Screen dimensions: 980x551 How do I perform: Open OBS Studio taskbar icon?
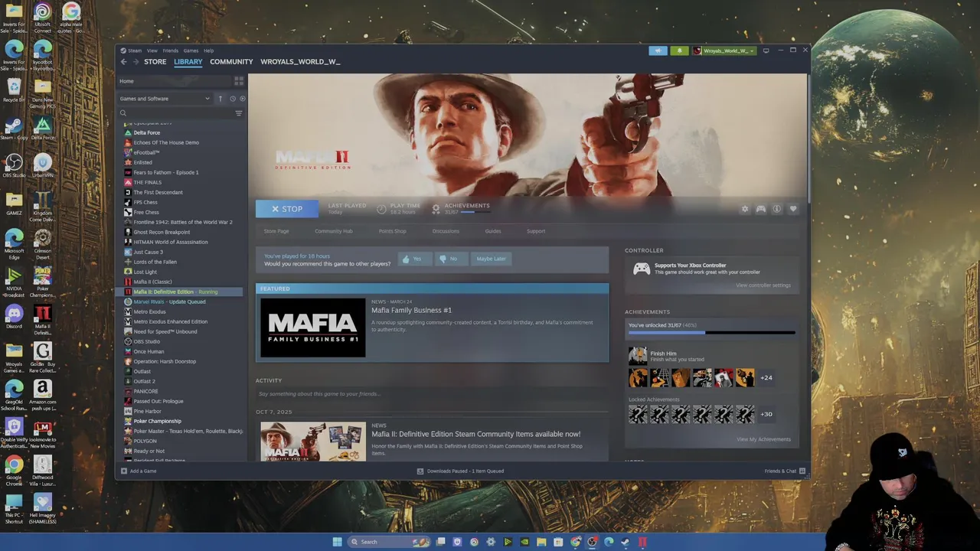click(x=592, y=542)
